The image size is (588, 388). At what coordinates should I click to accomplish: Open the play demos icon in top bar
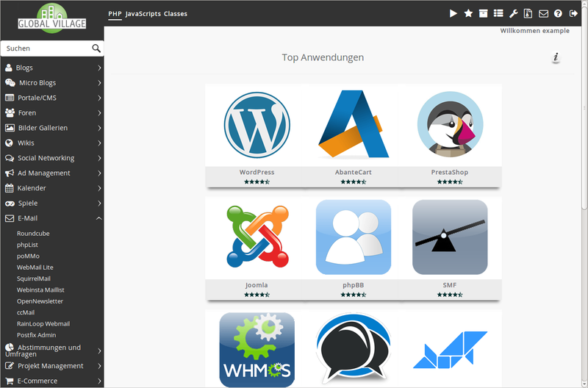(453, 13)
